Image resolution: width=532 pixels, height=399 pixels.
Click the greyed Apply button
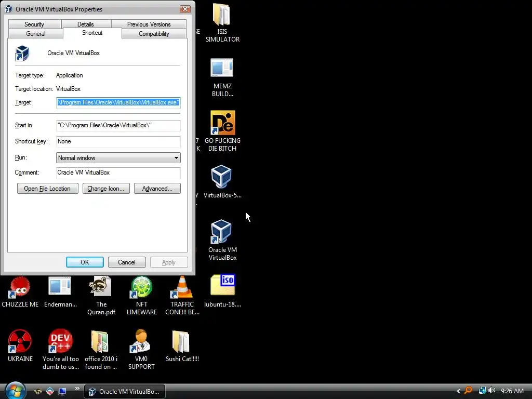(x=169, y=262)
